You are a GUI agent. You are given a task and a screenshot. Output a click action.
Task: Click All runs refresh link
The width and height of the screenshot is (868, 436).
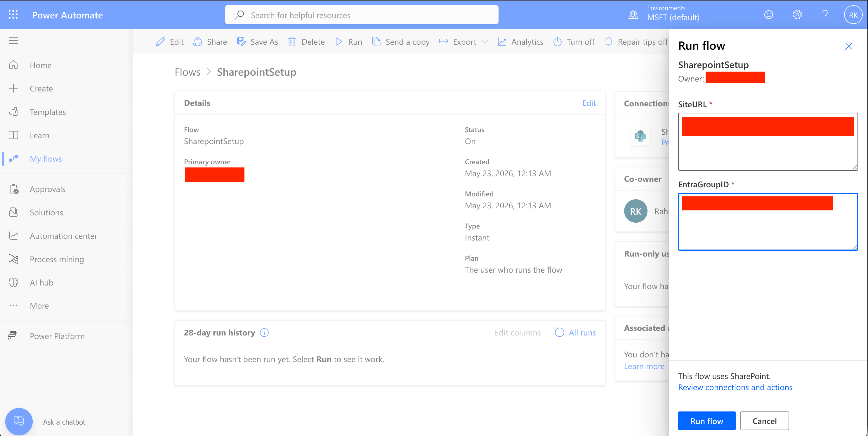[575, 333]
